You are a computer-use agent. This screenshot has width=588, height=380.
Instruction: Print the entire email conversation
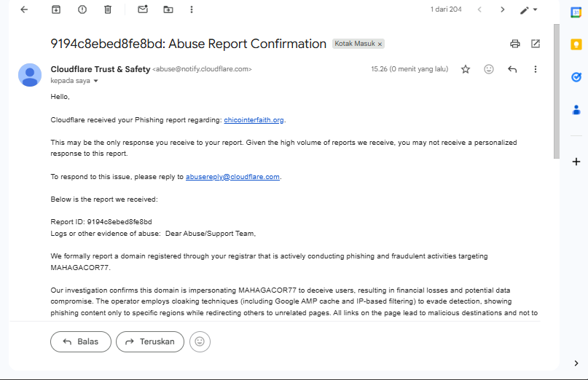[515, 44]
